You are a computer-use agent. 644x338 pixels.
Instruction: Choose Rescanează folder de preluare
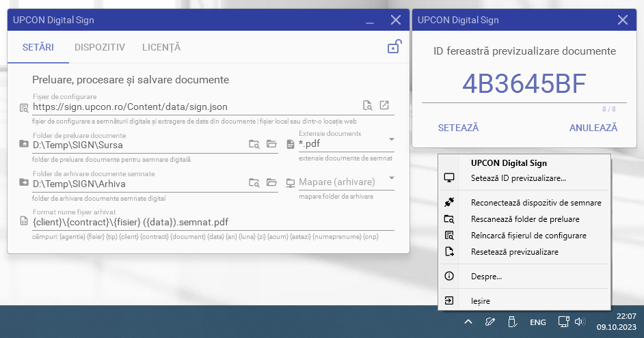[524, 219]
